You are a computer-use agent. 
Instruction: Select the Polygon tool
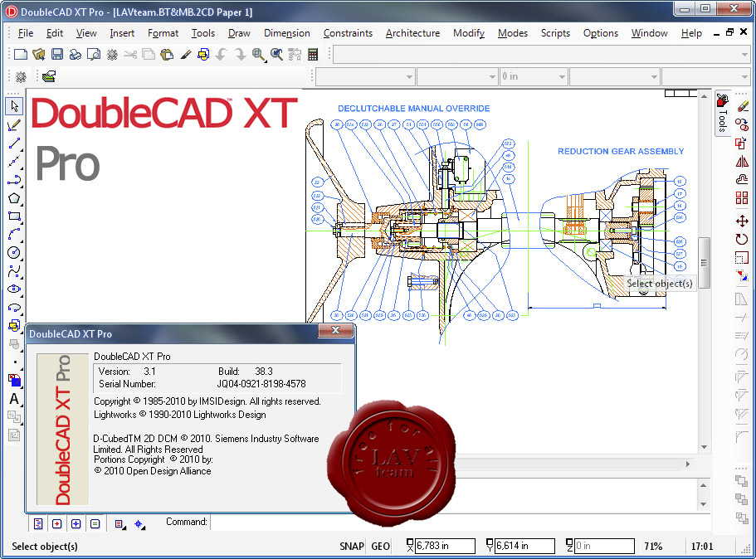pyautogui.click(x=14, y=198)
